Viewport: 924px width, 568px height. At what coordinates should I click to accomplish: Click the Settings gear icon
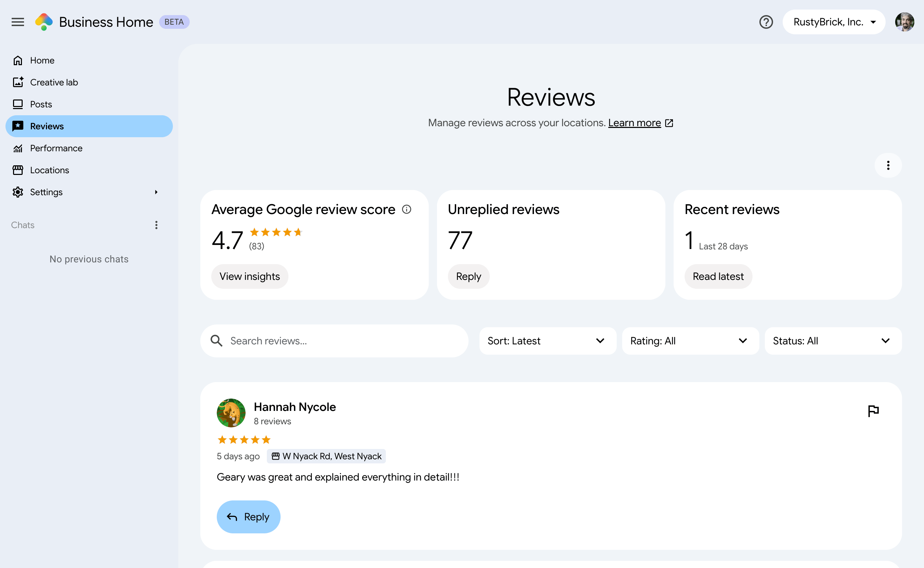pos(17,192)
